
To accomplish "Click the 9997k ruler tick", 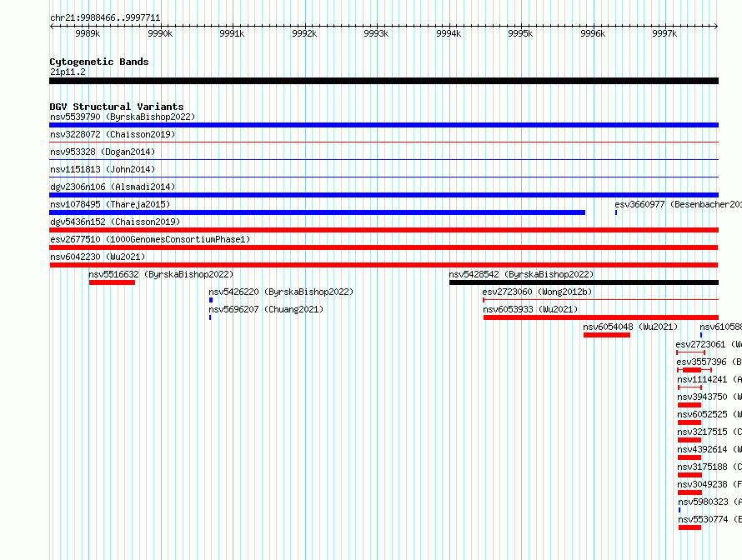I will point(664,33).
